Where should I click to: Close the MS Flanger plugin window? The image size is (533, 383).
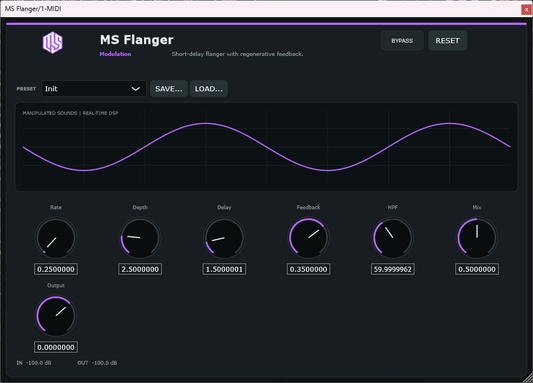click(526, 10)
